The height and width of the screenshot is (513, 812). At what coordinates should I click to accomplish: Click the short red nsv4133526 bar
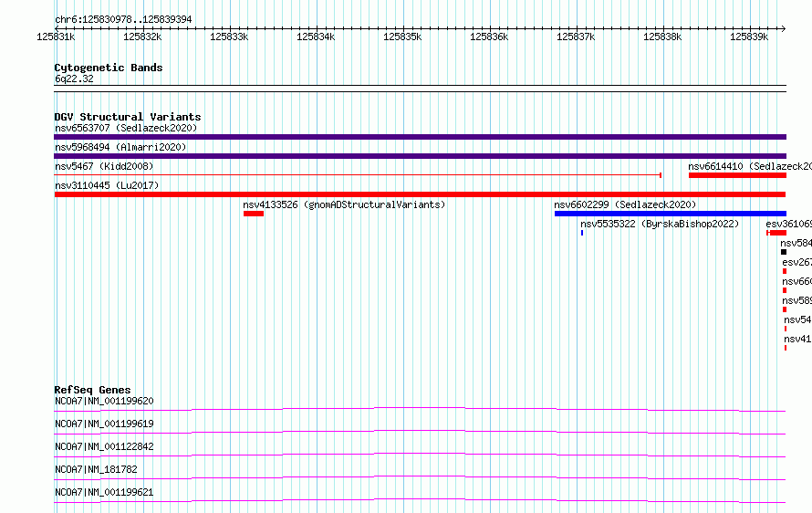254,214
